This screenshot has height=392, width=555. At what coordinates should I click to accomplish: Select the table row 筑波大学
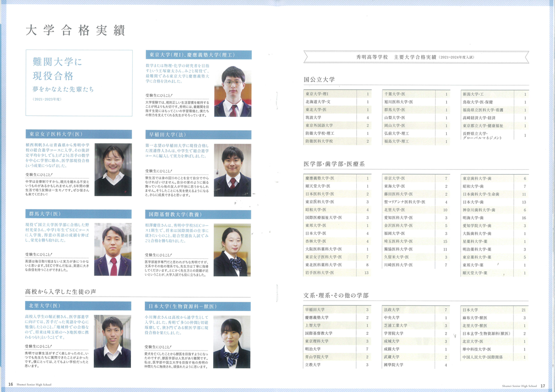point(337,118)
